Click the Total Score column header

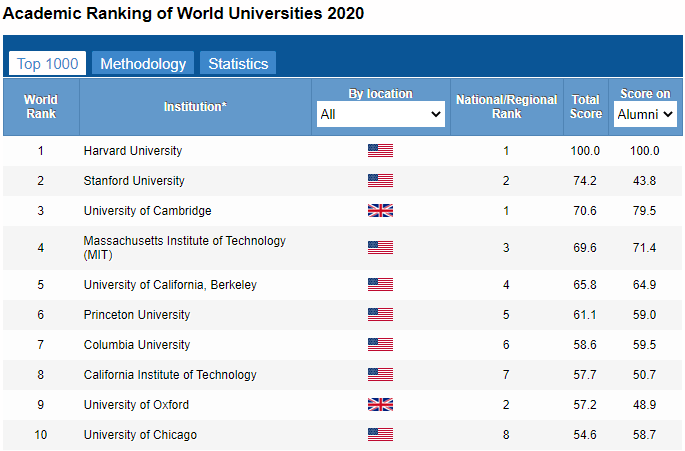[586, 107]
